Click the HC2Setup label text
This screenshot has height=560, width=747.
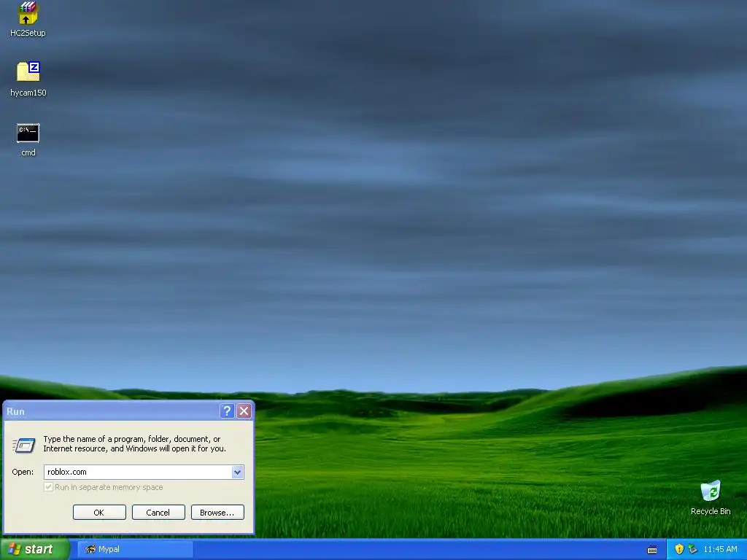pyautogui.click(x=28, y=33)
